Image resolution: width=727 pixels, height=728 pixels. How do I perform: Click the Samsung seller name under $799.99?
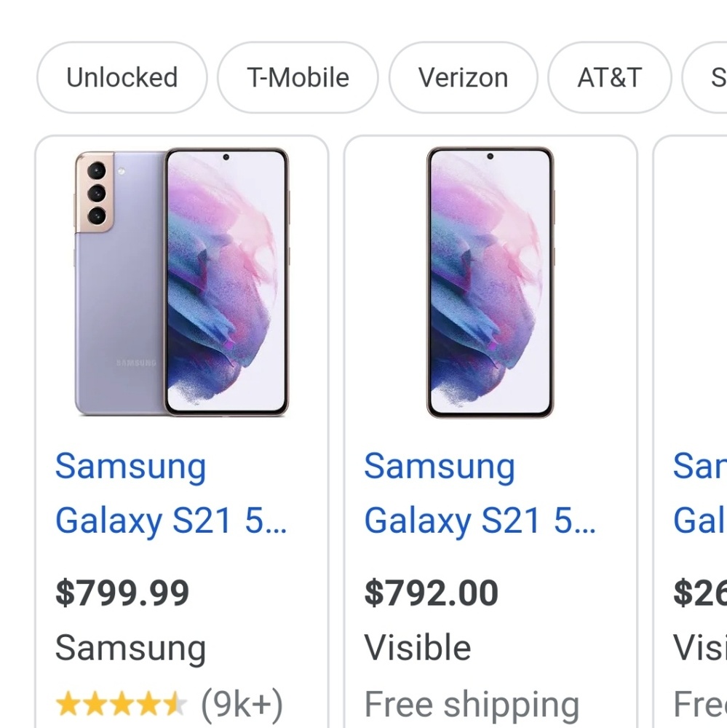click(131, 648)
